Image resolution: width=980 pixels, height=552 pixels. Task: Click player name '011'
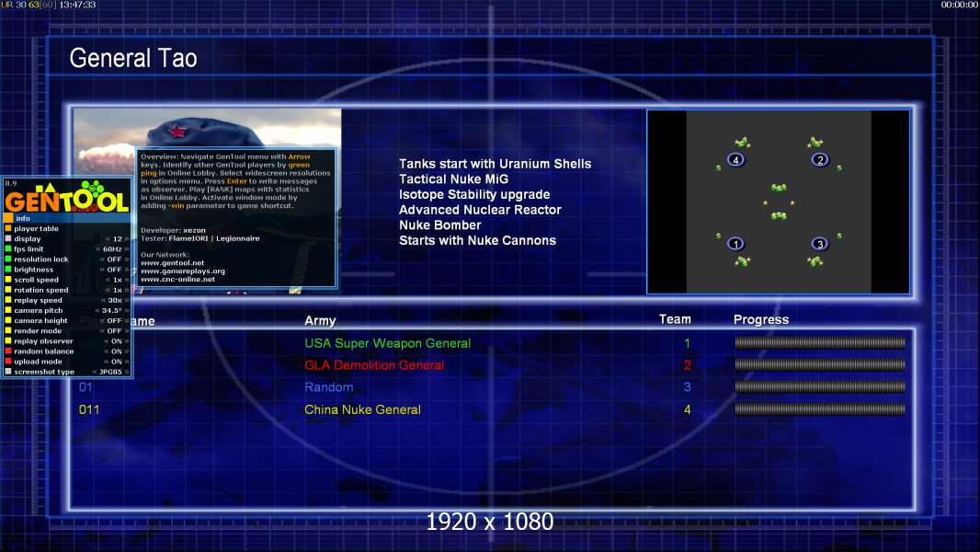tap(89, 409)
